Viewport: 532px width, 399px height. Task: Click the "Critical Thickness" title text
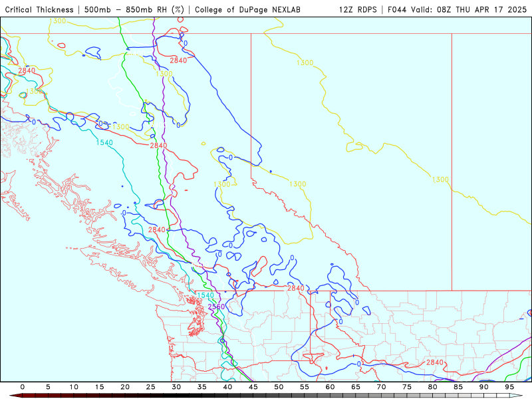tap(39, 9)
